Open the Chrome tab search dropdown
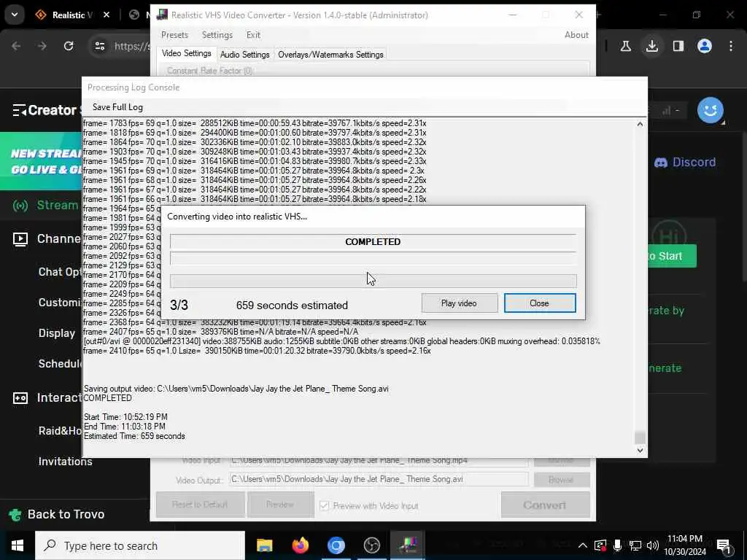Screen dimensions: 747x560 (x=15, y=15)
